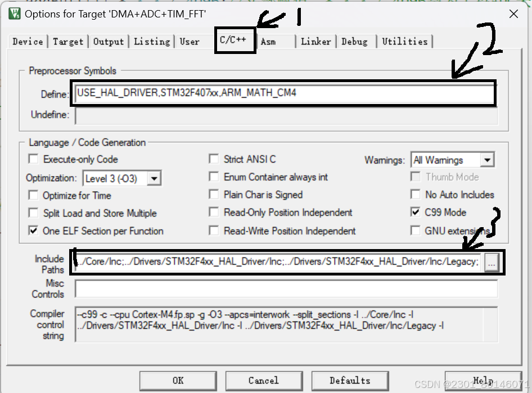532x393 pixels.
Task: Open the Output tab
Action: 109,42
